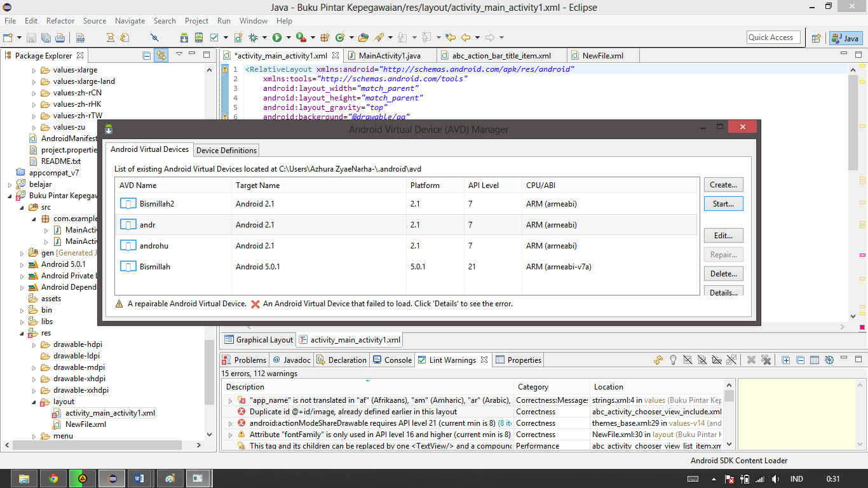The height and width of the screenshot is (488, 868).
Task: Open the Package Explorer View Menu
Action: [x=179, y=55]
